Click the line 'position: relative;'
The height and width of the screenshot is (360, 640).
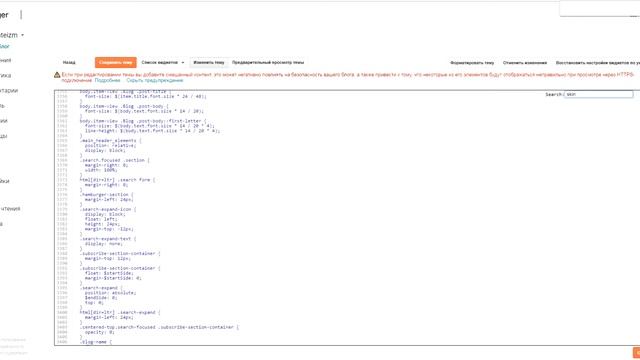[x=111, y=145]
